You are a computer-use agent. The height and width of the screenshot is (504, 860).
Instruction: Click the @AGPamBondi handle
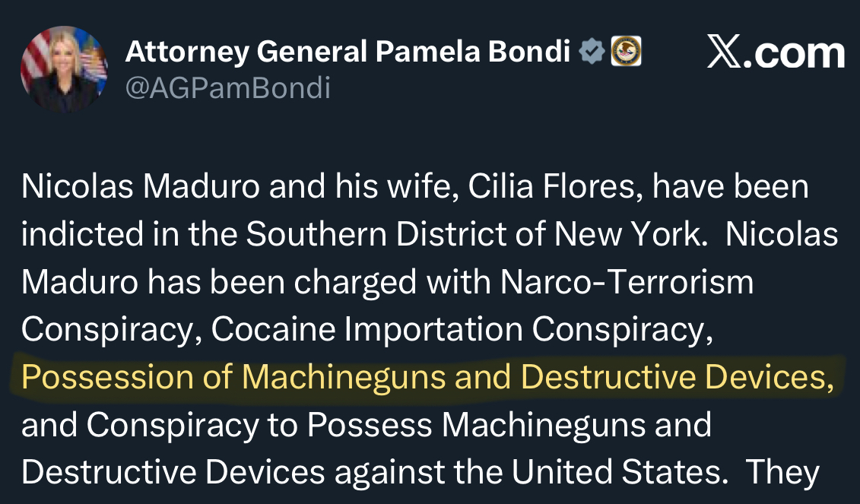coord(227,89)
